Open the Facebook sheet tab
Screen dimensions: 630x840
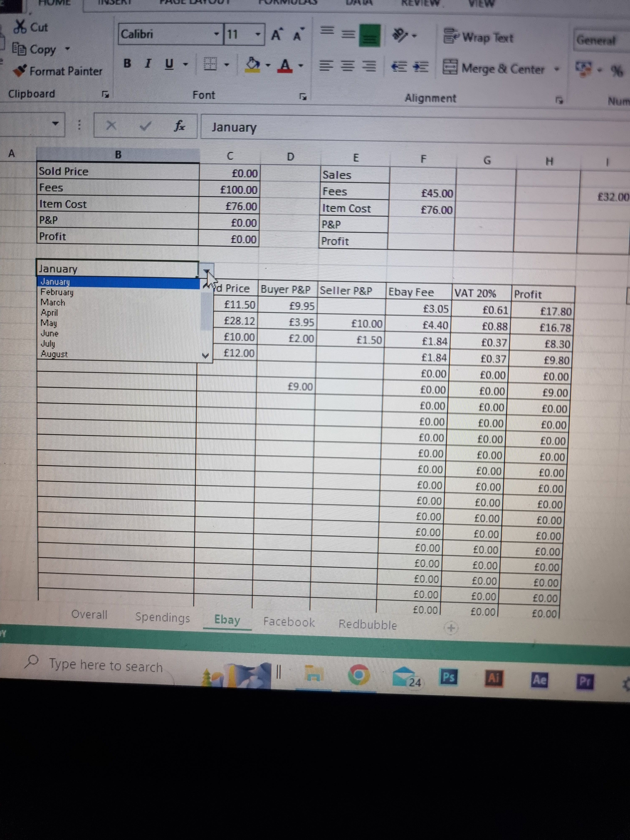tap(289, 622)
